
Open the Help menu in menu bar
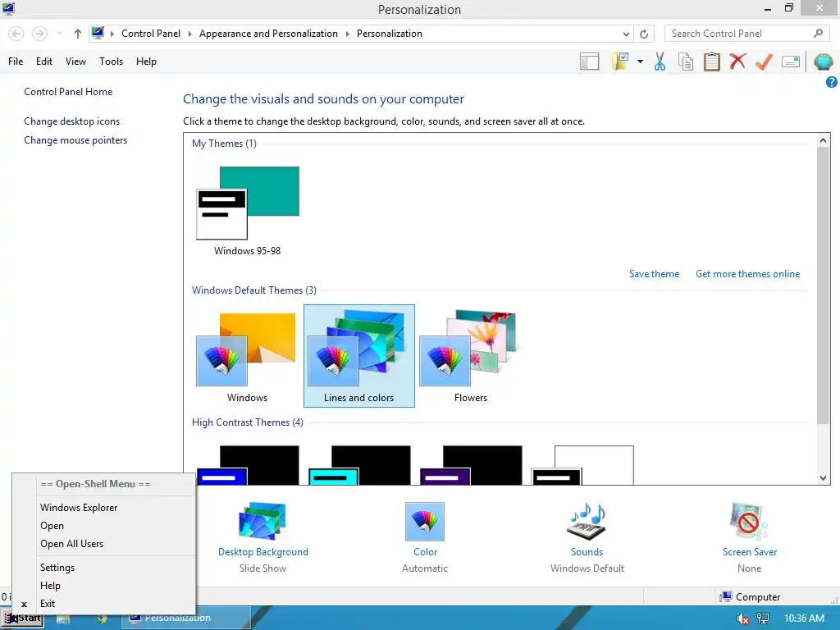(146, 61)
